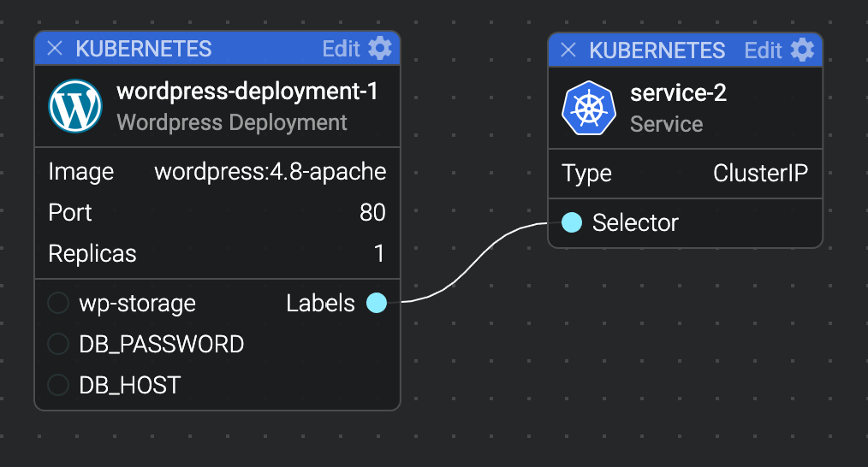Select the wp-storage input port circle
The width and height of the screenshot is (868, 467).
tap(58, 303)
